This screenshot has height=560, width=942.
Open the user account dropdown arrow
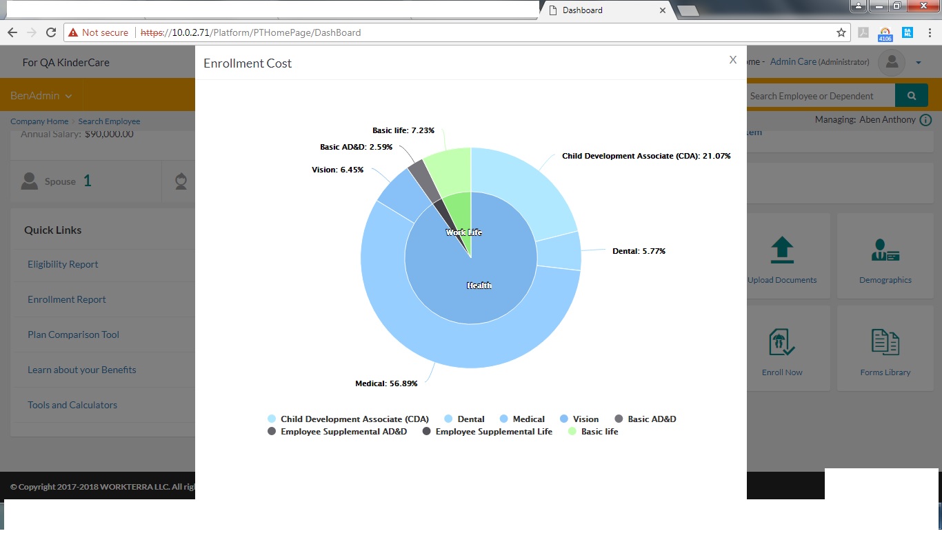[x=919, y=63]
